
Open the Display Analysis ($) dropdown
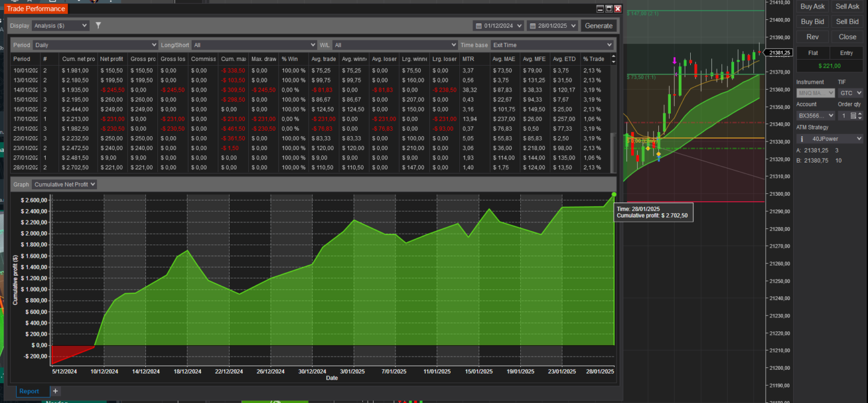(x=60, y=26)
